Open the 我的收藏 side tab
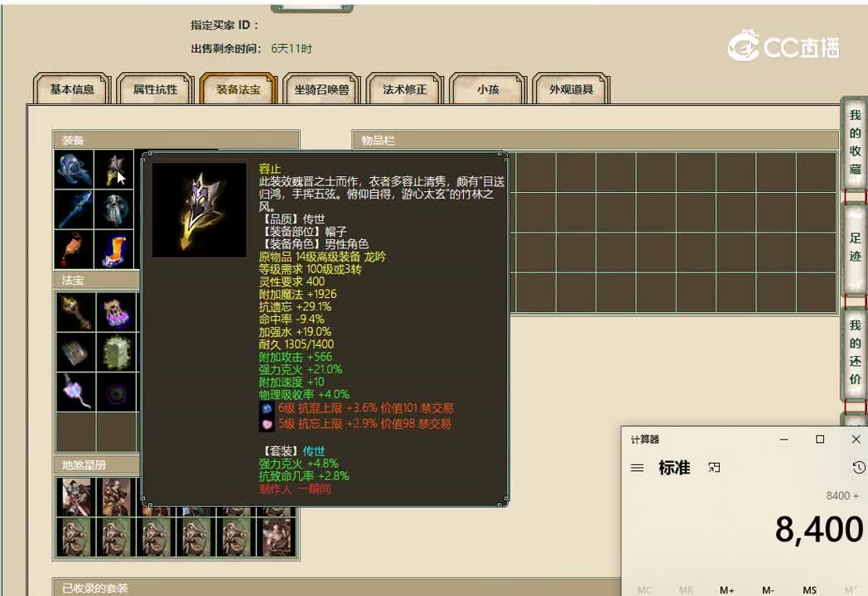The height and width of the screenshot is (596, 868). pyautogui.click(x=855, y=142)
